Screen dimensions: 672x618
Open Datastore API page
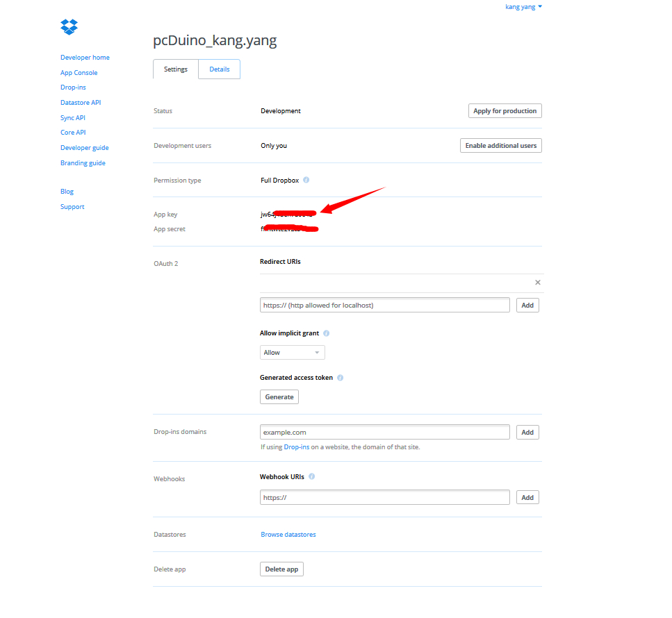[81, 102]
